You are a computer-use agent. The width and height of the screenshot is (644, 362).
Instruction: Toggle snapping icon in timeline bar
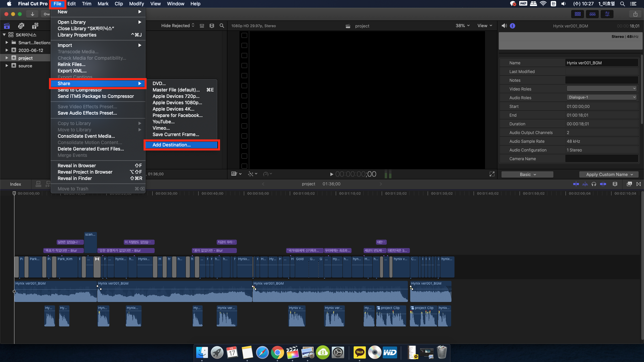(603, 184)
